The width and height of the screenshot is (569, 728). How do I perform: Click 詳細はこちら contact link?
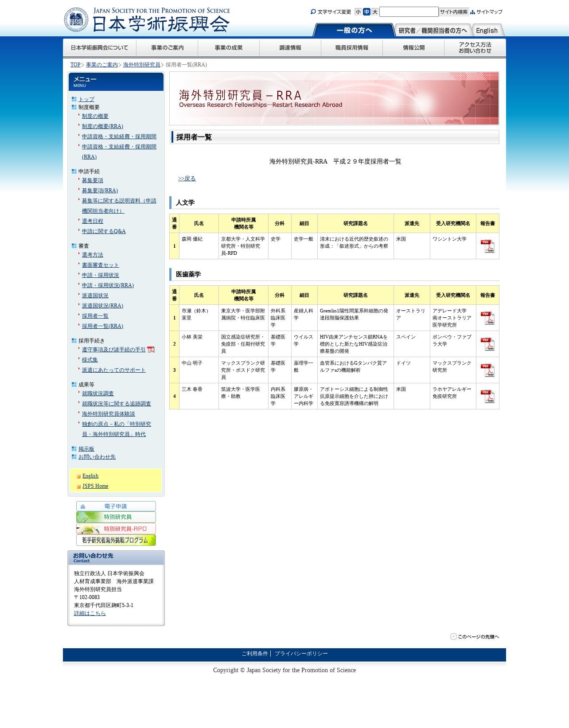90,613
